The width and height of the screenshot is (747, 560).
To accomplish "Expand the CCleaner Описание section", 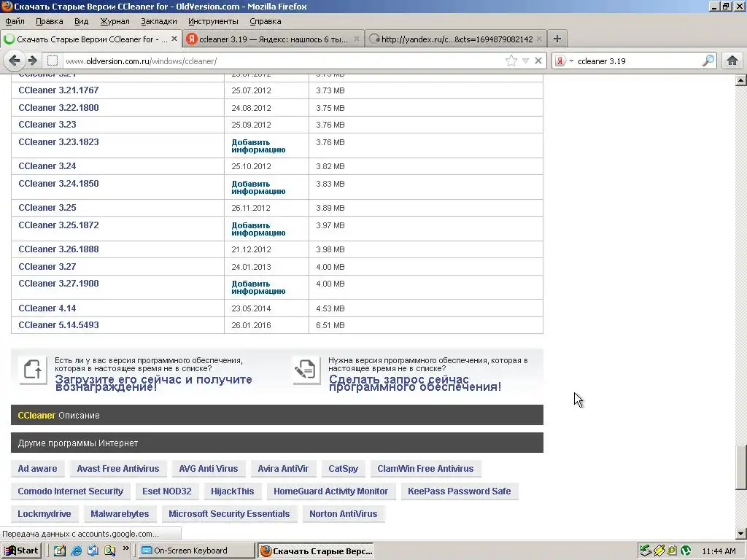I will tap(276, 415).
